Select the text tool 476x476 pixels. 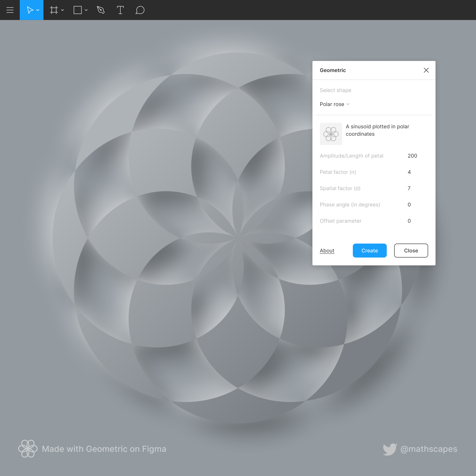click(x=120, y=10)
